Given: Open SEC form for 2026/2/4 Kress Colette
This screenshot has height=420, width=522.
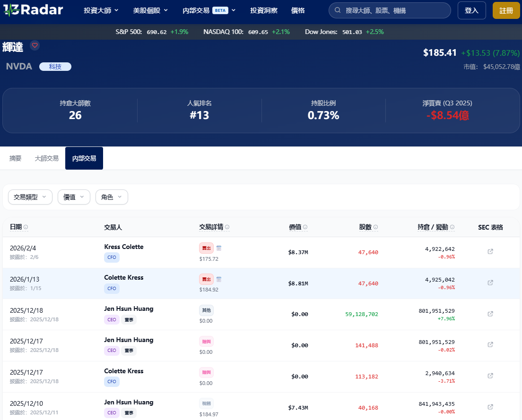Looking at the screenshot, I should [490, 251].
